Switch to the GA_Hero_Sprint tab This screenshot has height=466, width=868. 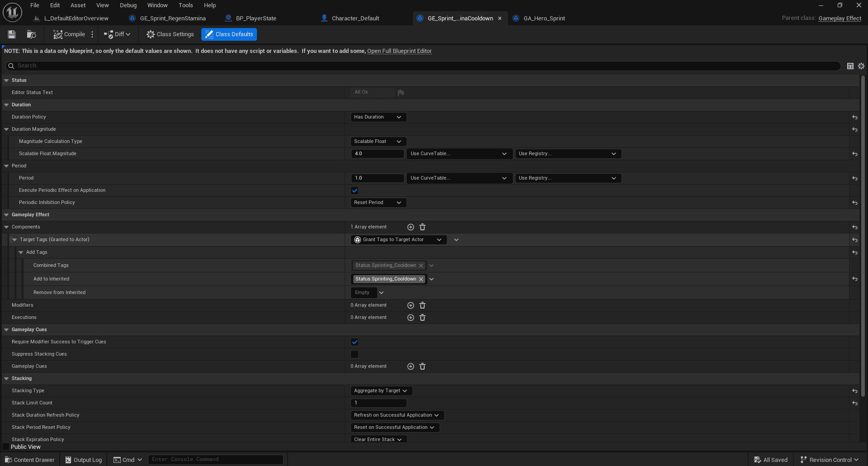[540, 19]
